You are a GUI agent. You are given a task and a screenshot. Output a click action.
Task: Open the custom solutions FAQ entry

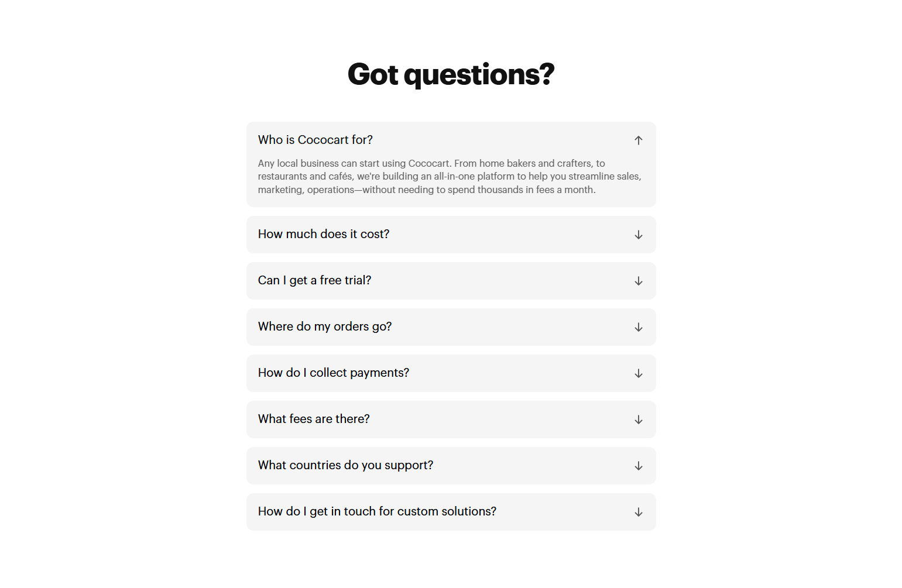(x=451, y=512)
